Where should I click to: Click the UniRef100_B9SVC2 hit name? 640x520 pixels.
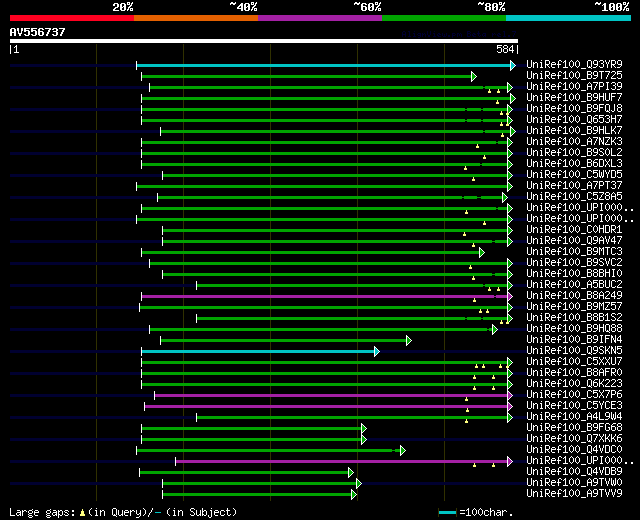pyautogui.click(x=574, y=263)
